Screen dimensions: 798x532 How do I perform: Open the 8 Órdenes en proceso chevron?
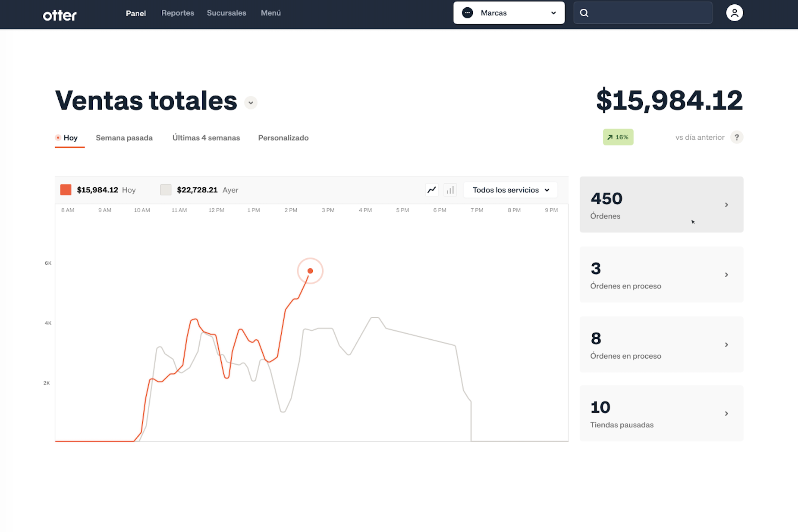tap(726, 344)
